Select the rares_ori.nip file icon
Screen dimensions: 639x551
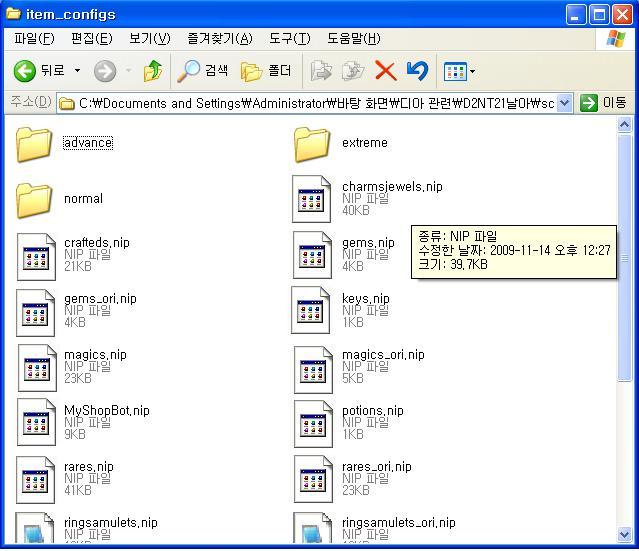coord(313,480)
